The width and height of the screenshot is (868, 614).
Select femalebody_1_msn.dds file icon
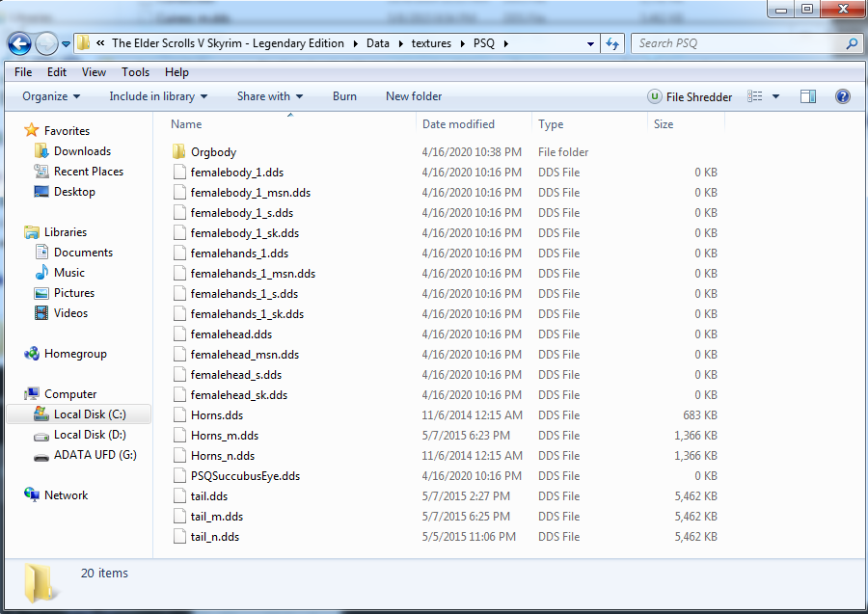click(179, 193)
